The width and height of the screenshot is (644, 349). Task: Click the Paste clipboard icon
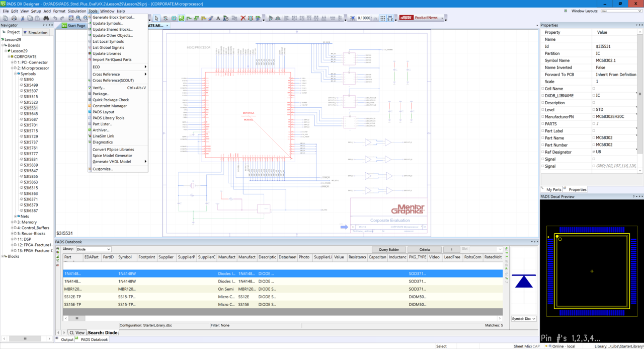37,18
